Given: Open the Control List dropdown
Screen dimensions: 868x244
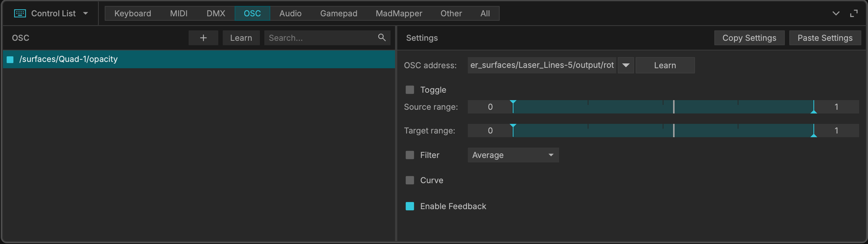Looking at the screenshot, I should tap(86, 14).
